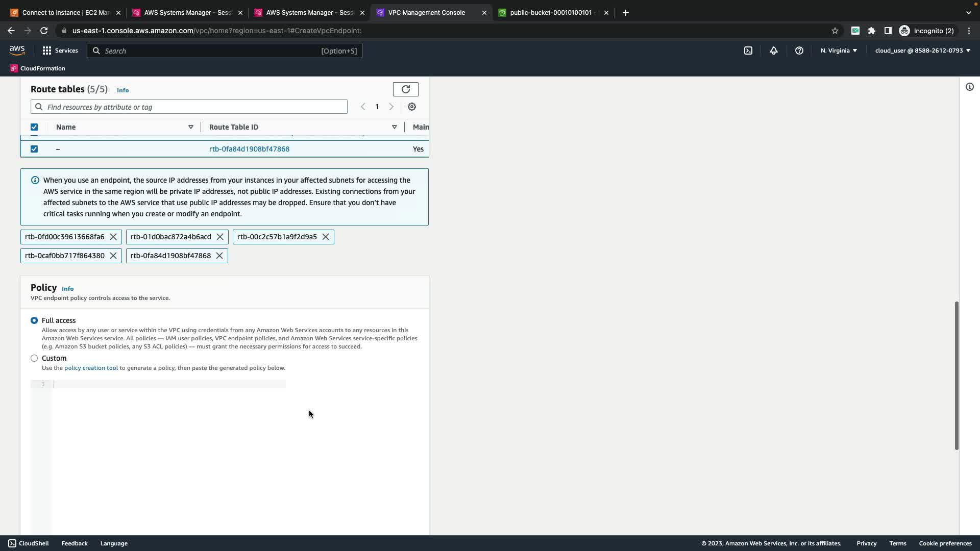This screenshot has width=980, height=551.
Task: Open the AWS support help icon
Action: click(799, 51)
